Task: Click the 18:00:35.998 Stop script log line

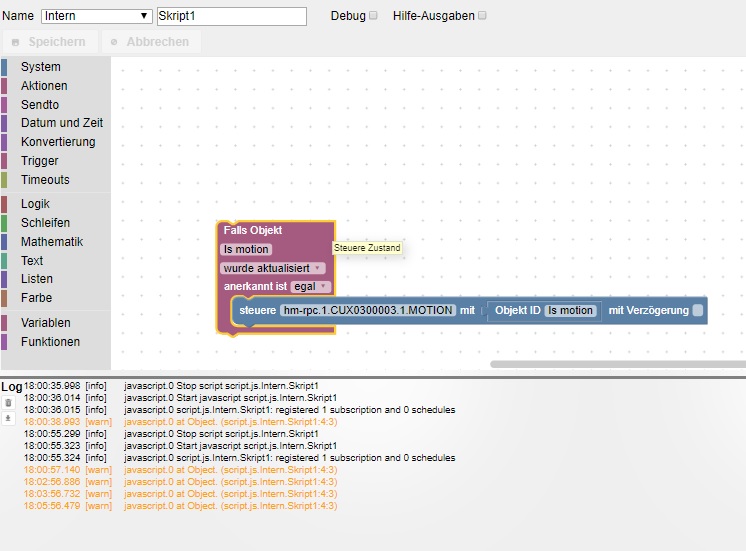Action: click(171, 386)
